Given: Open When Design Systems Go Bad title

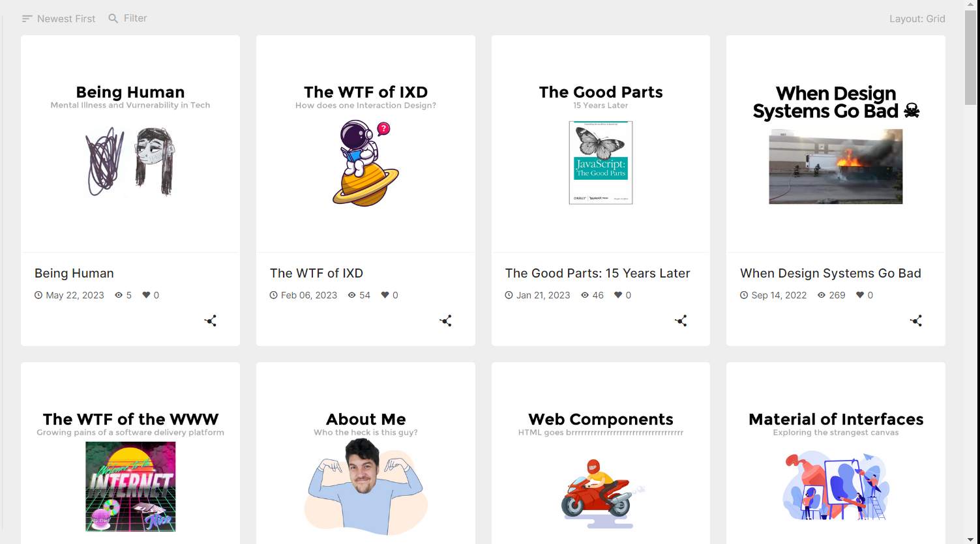Looking at the screenshot, I should [x=831, y=273].
